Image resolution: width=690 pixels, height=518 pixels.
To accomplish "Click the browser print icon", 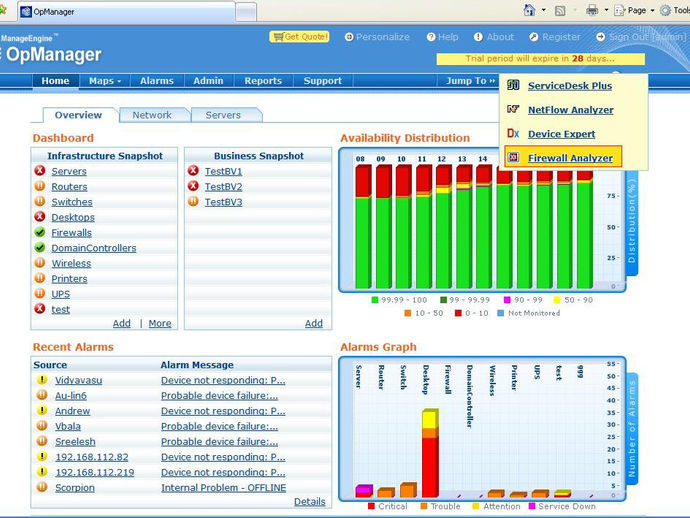I will tap(592, 10).
